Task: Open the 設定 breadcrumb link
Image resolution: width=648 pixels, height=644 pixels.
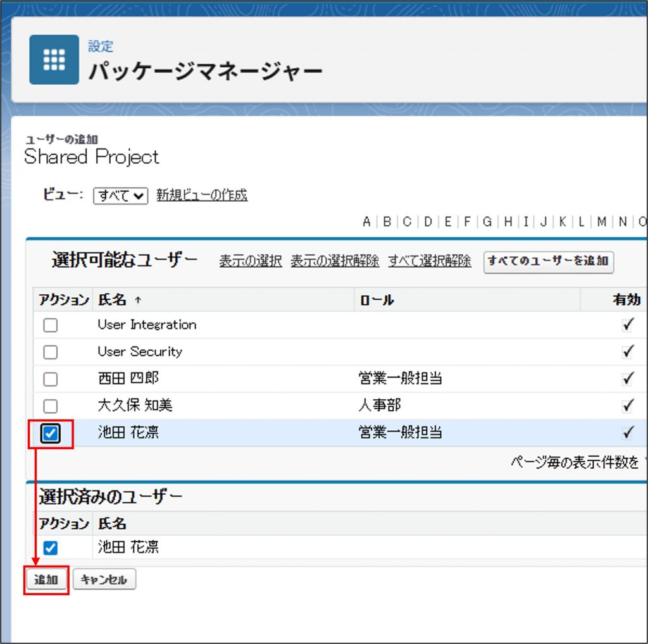Action: pos(100,46)
